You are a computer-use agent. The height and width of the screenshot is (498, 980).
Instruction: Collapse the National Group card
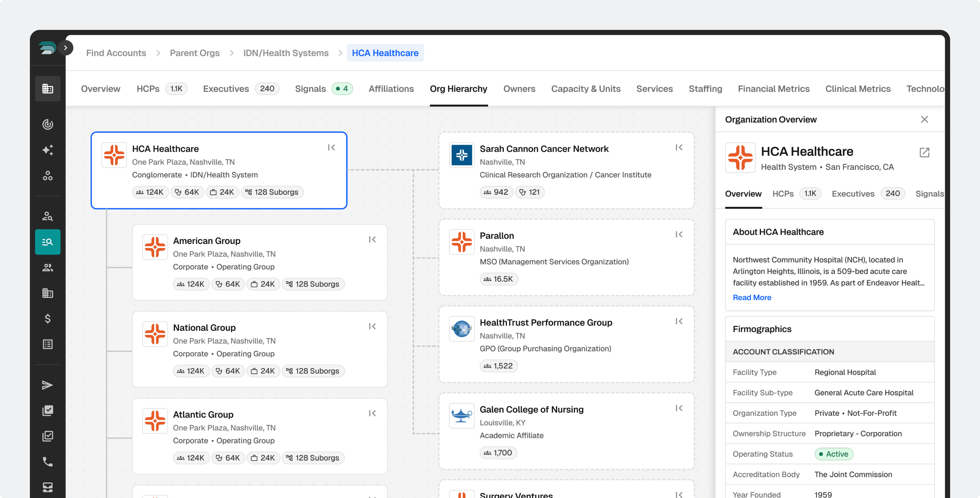[x=372, y=327]
